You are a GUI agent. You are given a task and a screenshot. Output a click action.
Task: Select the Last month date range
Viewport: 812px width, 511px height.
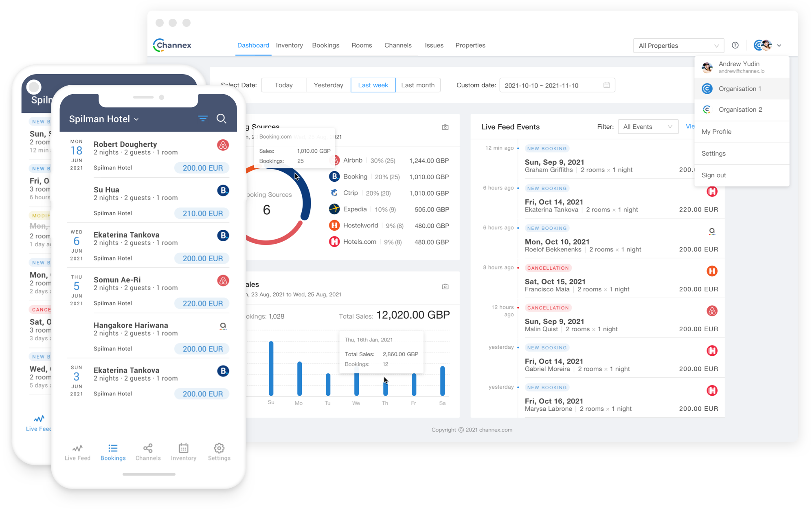[417, 85]
